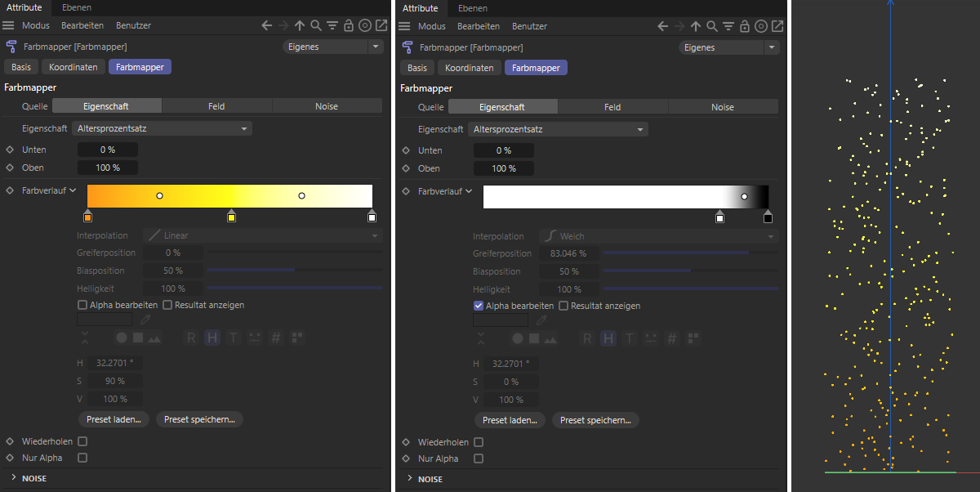Click Preset laden button in right panel

pos(510,420)
